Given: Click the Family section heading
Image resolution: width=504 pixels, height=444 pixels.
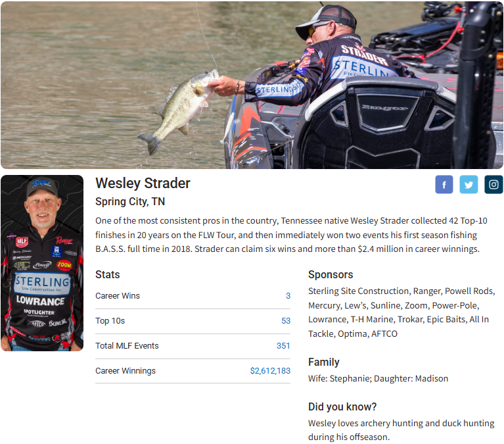Looking at the screenshot, I should pyautogui.click(x=324, y=362).
